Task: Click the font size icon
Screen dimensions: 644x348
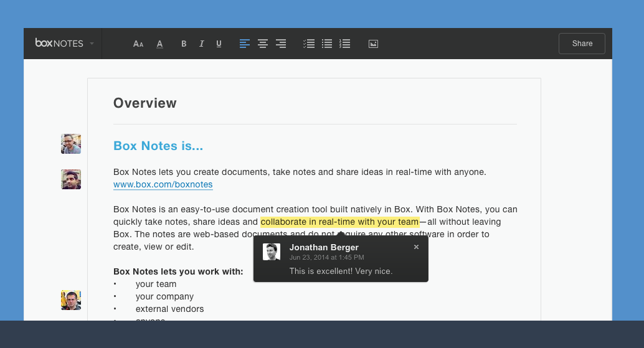Action: click(138, 44)
